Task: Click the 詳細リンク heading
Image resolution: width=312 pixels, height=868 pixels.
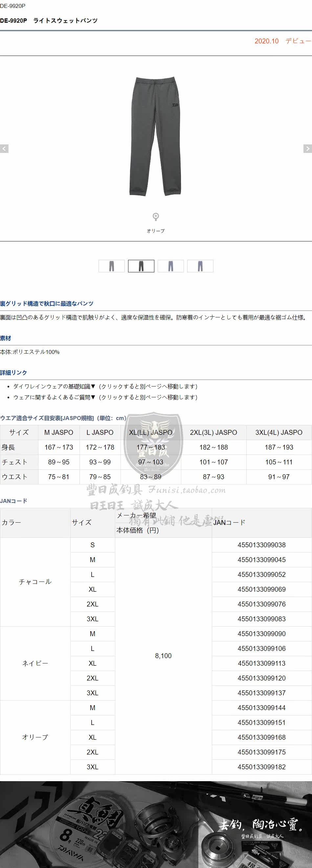Action: click(x=13, y=373)
